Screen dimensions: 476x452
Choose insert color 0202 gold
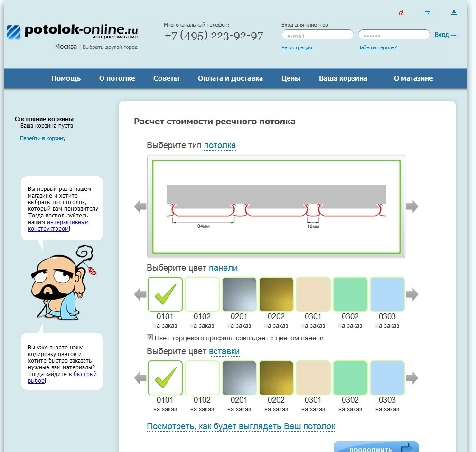click(276, 377)
